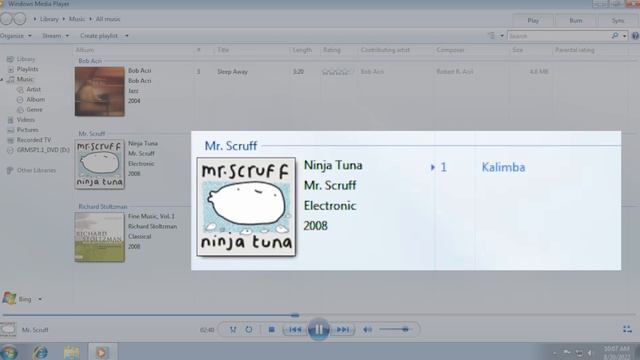Stop playback with the Stop button
This screenshot has width=640, height=360.
[x=271, y=329]
